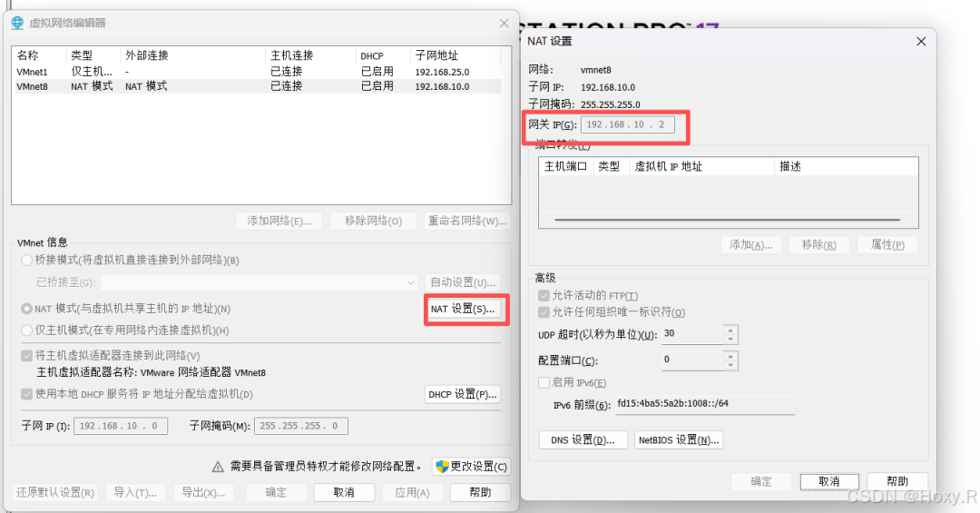Toggle 允许活动的 FTP checkbox
The width and height of the screenshot is (980, 513).
tap(544, 295)
